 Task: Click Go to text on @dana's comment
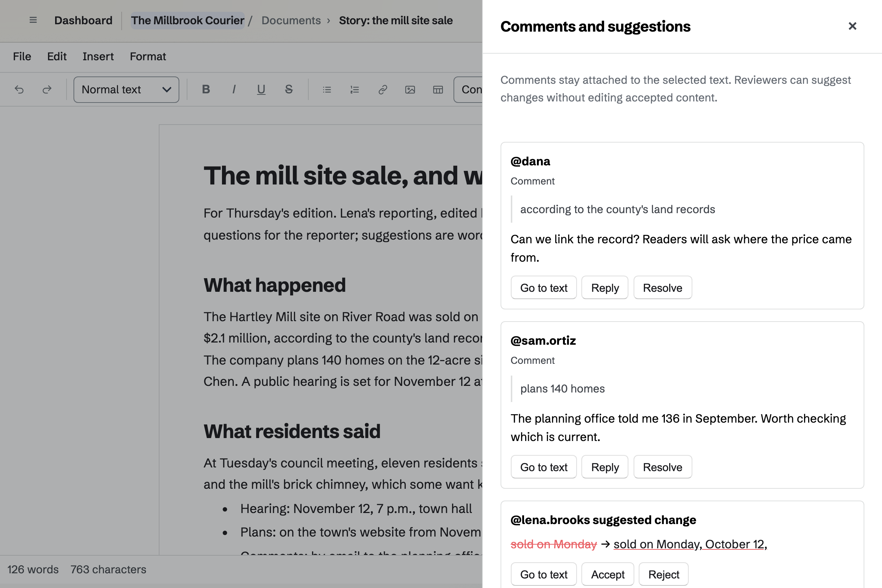pos(544,288)
